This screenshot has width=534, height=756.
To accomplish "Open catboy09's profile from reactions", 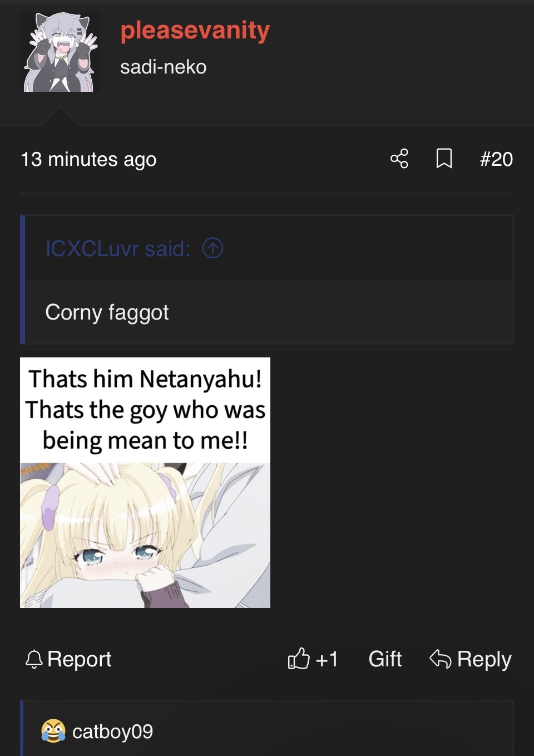I will [x=112, y=732].
